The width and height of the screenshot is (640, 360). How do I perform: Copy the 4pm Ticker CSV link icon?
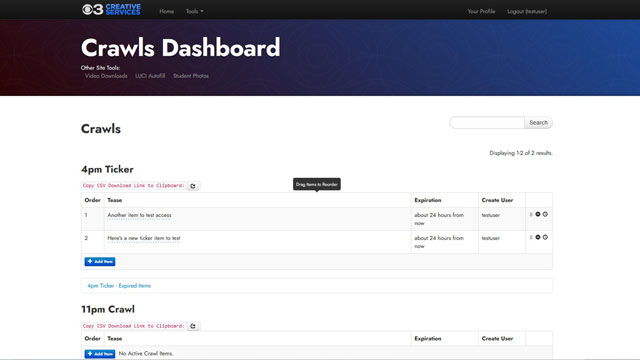click(193, 186)
